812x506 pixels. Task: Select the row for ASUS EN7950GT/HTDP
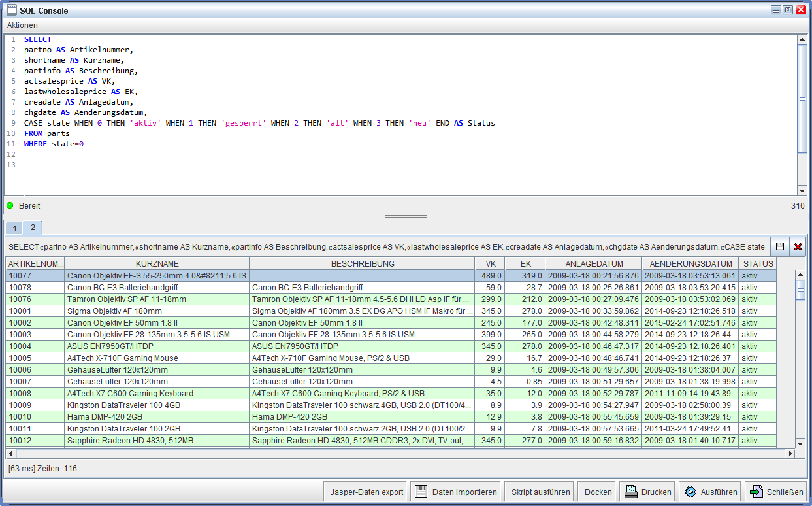pos(157,346)
